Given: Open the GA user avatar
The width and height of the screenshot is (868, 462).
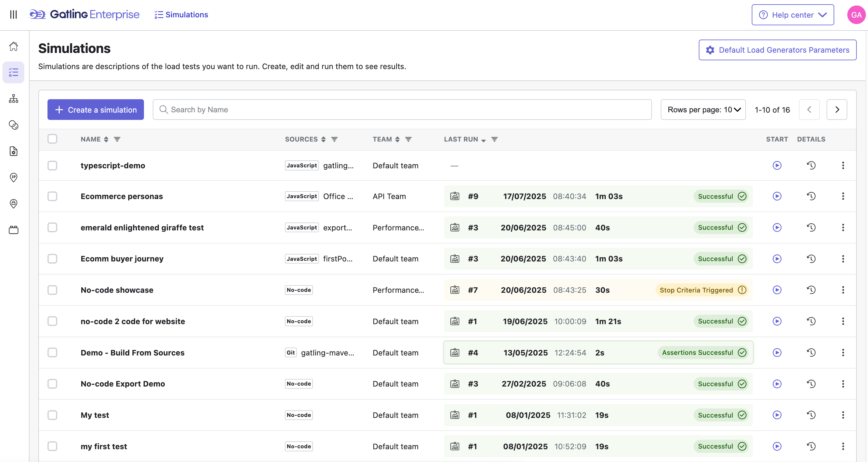Looking at the screenshot, I should (x=856, y=15).
